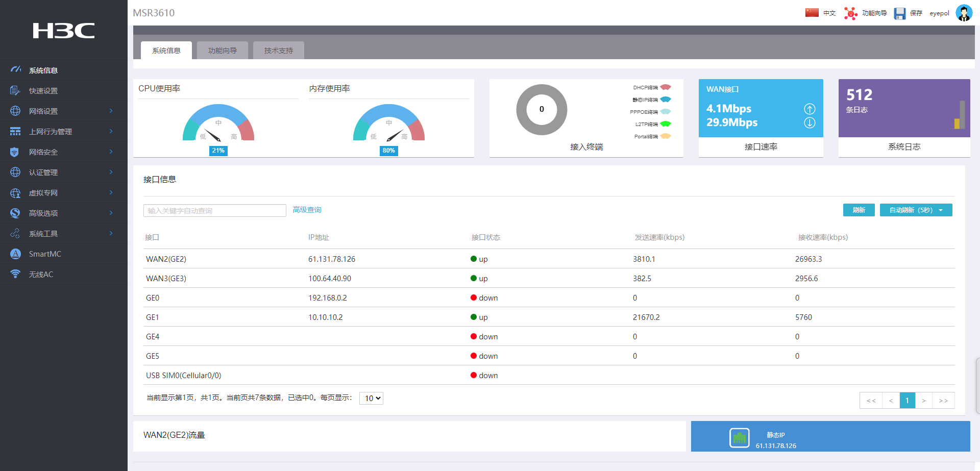Screen dimensions: 980x471
Task: Click the network security shield icon
Action: pyautogui.click(x=15, y=152)
